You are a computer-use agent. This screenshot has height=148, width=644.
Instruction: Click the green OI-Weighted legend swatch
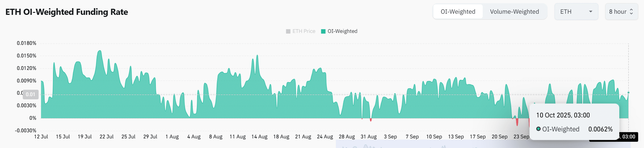point(323,31)
